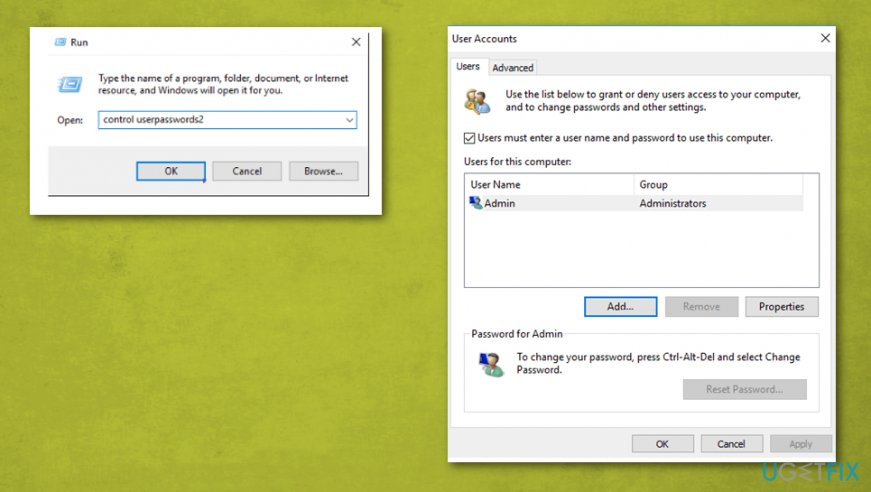
Task: Click the Password for Admin user icon
Action: [490, 364]
